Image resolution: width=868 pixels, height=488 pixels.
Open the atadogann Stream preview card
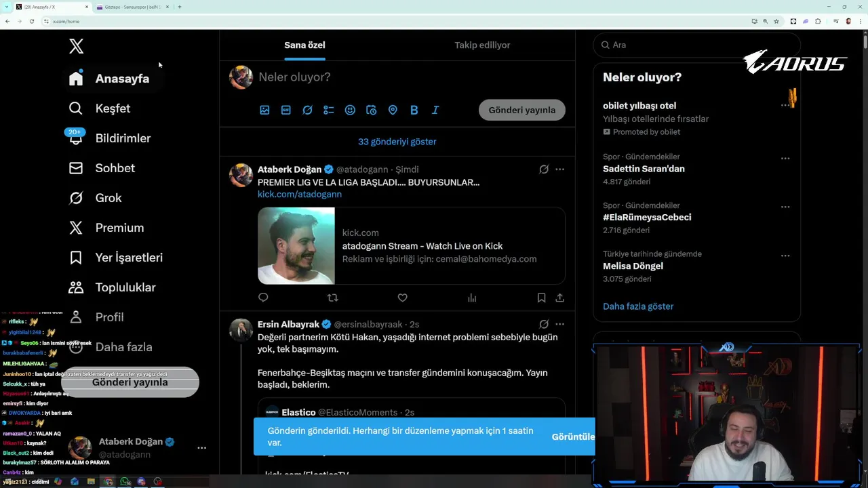[411, 245]
